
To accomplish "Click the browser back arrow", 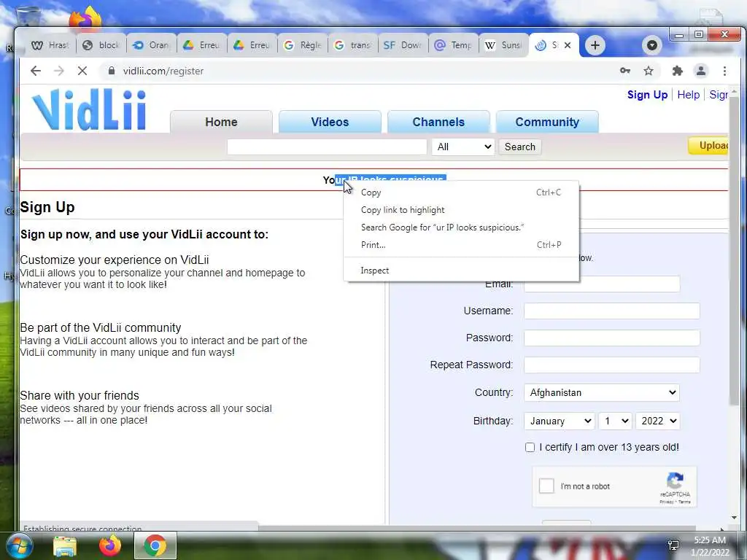I will (x=36, y=71).
